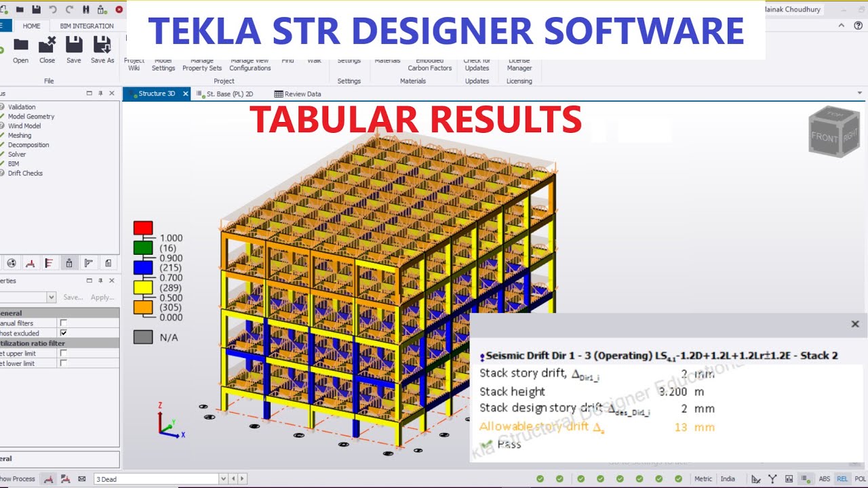Select the loading diagram icon in panel tabs
868x488 pixels.
point(49,263)
